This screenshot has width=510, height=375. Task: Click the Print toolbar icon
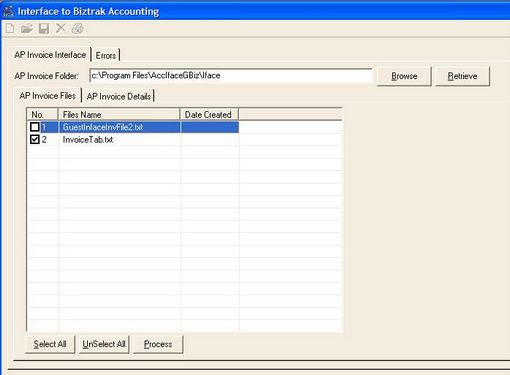point(77,29)
